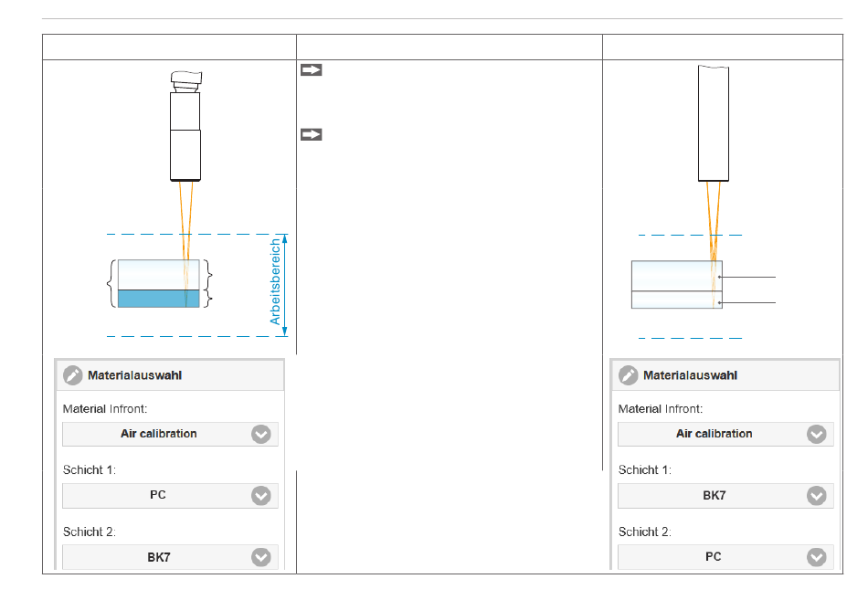Expand right Schicht 2 PC dropdown arrow
The height and width of the screenshot is (600, 868).
817,557
